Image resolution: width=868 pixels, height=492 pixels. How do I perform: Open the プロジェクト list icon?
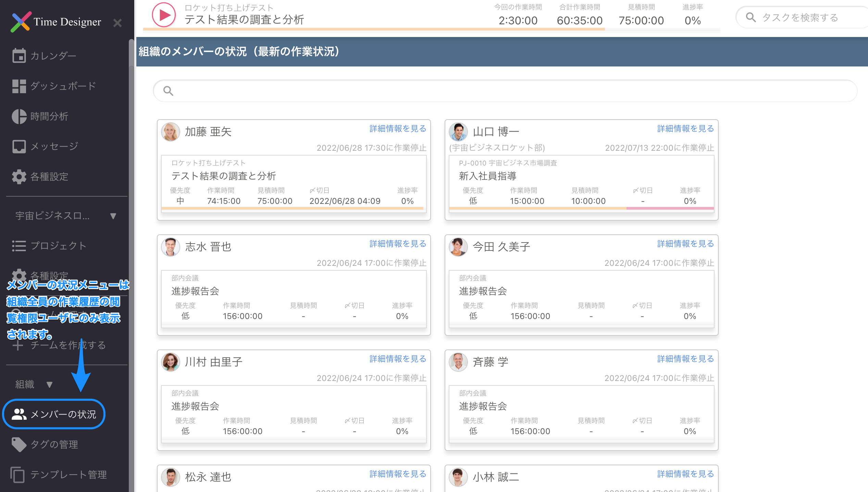click(x=19, y=246)
